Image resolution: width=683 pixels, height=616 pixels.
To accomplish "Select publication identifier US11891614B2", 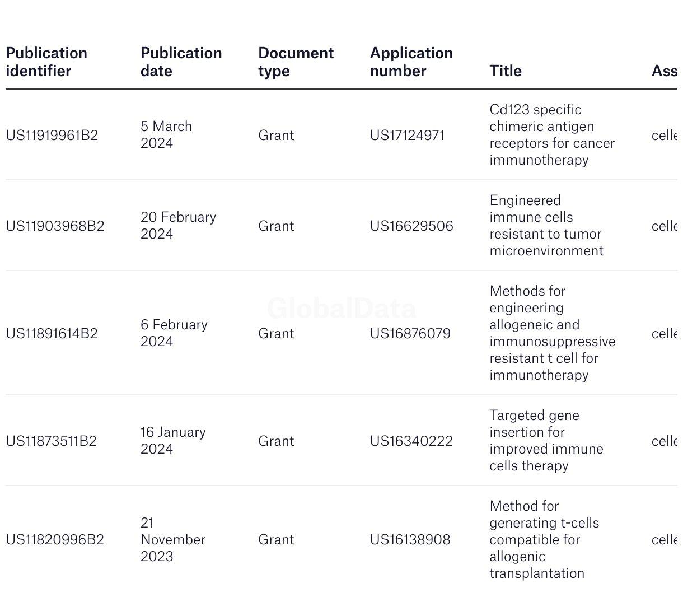I will coord(52,334).
